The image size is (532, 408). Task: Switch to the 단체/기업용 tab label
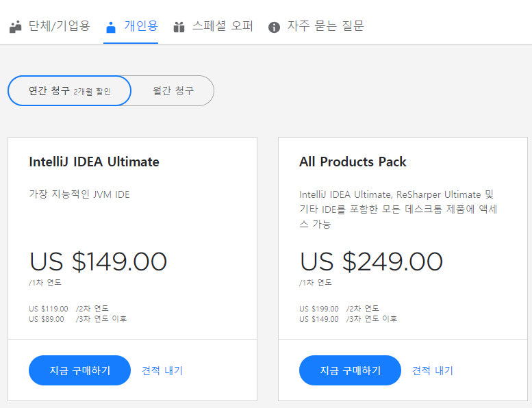(x=59, y=26)
